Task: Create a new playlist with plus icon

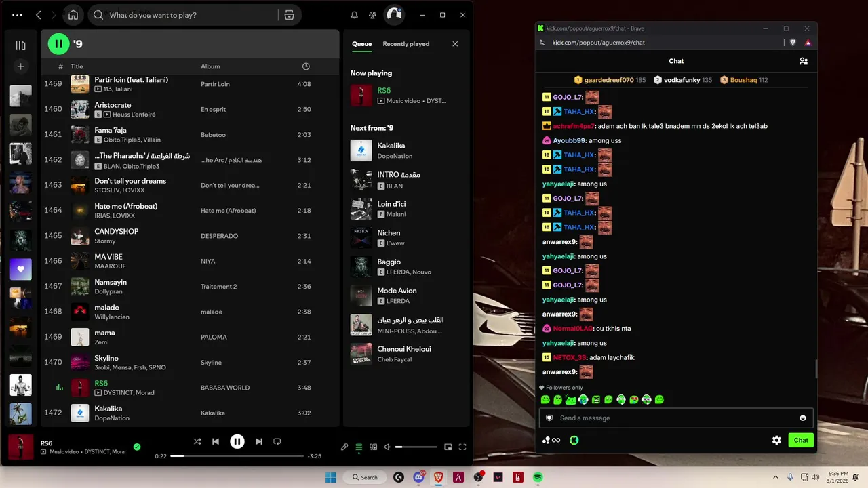Action: (x=21, y=66)
